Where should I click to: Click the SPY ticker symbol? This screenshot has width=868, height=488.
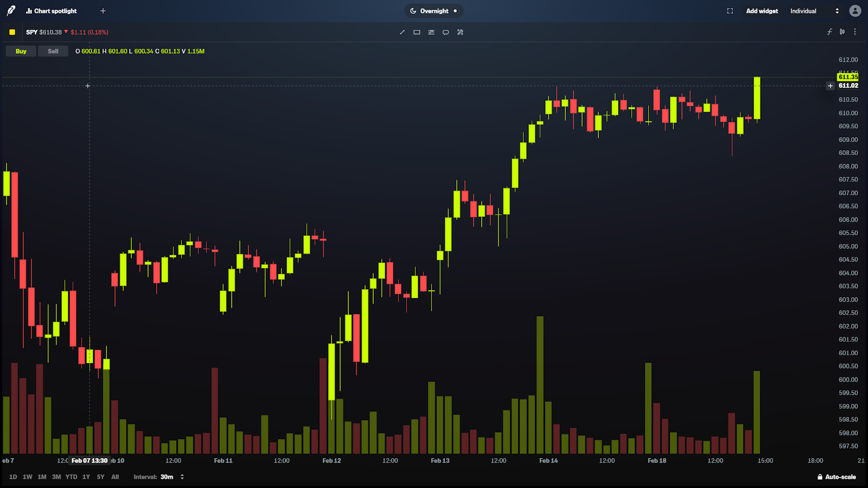[x=31, y=32]
